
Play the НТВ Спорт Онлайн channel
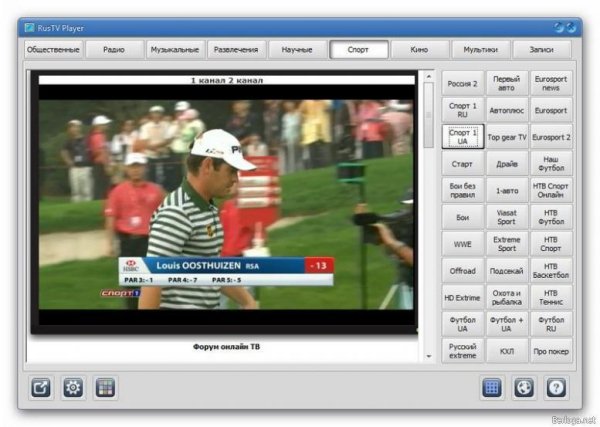(551, 191)
